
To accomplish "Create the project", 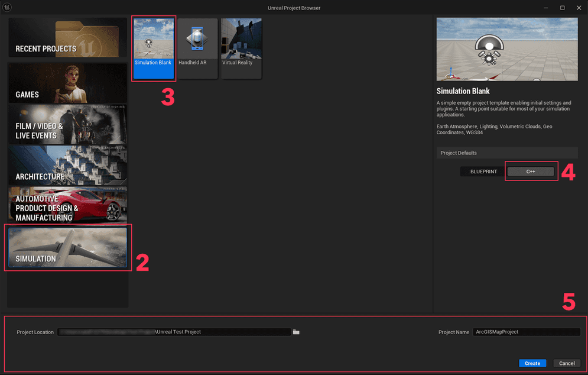I will point(532,363).
